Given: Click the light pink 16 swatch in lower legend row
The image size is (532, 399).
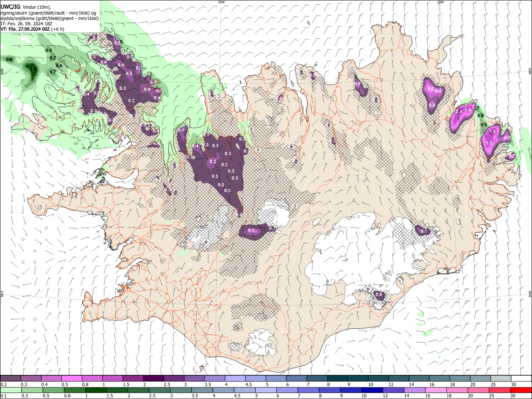Looking at the screenshot, I should pyautogui.click(x=436, y=390).
